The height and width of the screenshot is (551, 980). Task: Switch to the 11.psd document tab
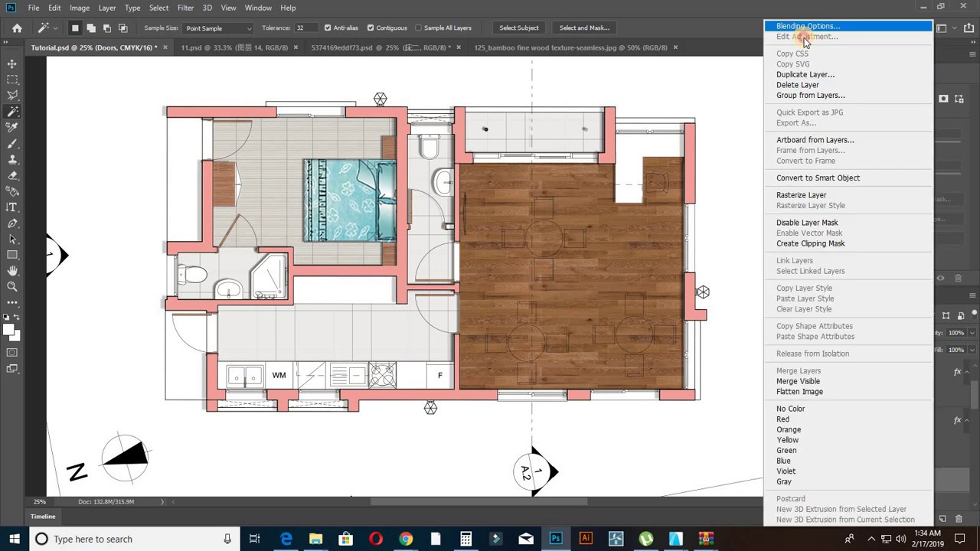[234, 47]
